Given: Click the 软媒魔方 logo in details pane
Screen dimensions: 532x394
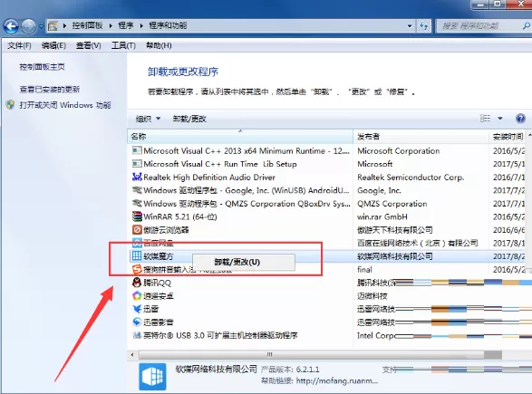Looking at the screenshot, I should click(x=152, y=377).
